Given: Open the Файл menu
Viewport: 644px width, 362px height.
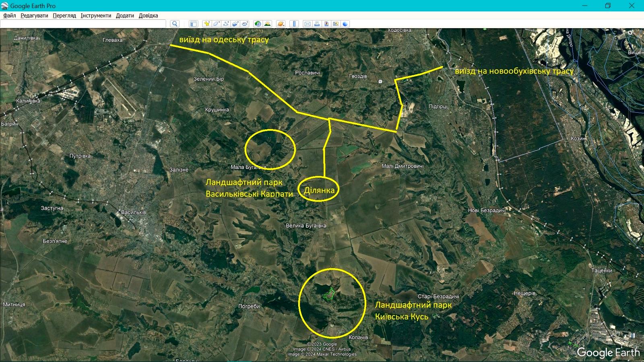Looking at the screenshot, I should tap(10, 15).
